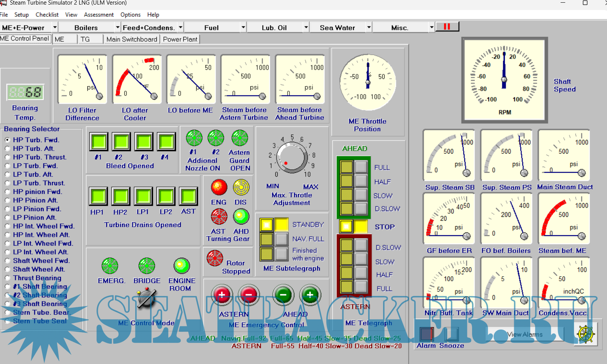Click the ENG turning gear red lamp
Viewport: 607px width, 364px height.
click(219, 187)
